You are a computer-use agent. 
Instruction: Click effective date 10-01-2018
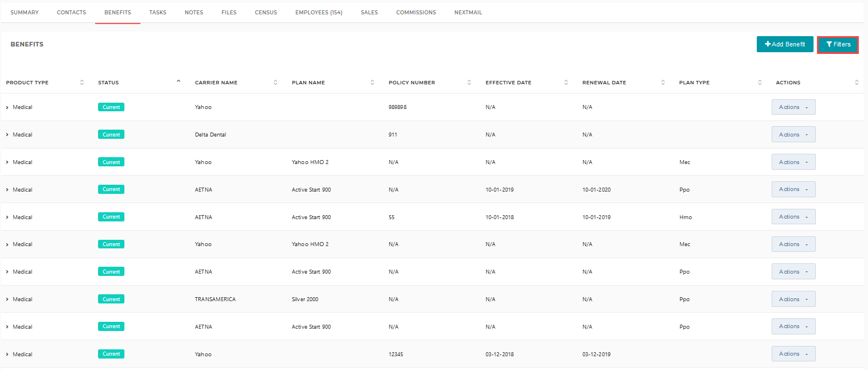point(500,217)
